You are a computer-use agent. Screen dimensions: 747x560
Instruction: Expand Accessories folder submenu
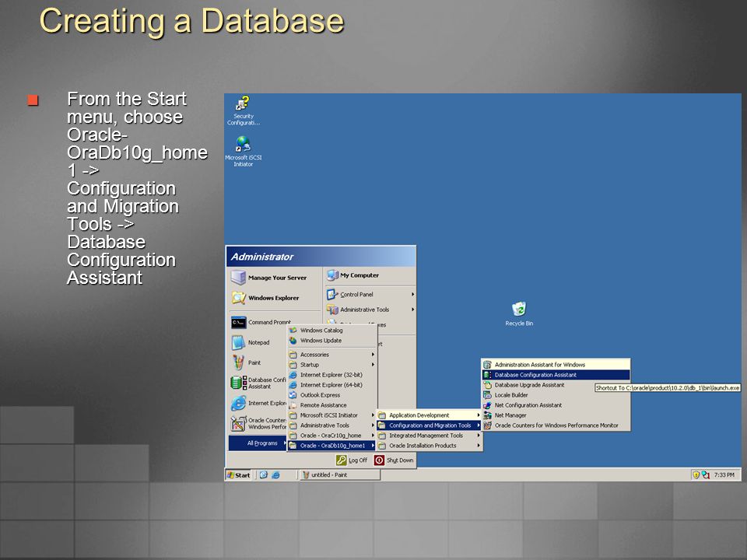[x=332, y=355]
